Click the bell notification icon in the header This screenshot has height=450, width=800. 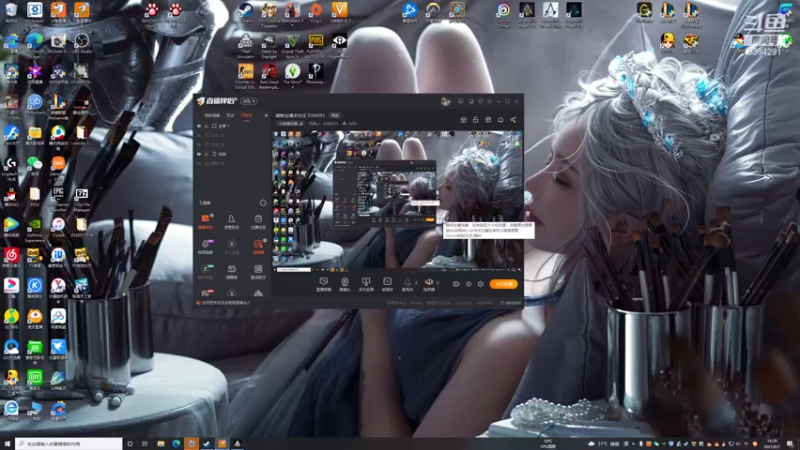pos(501,120)
